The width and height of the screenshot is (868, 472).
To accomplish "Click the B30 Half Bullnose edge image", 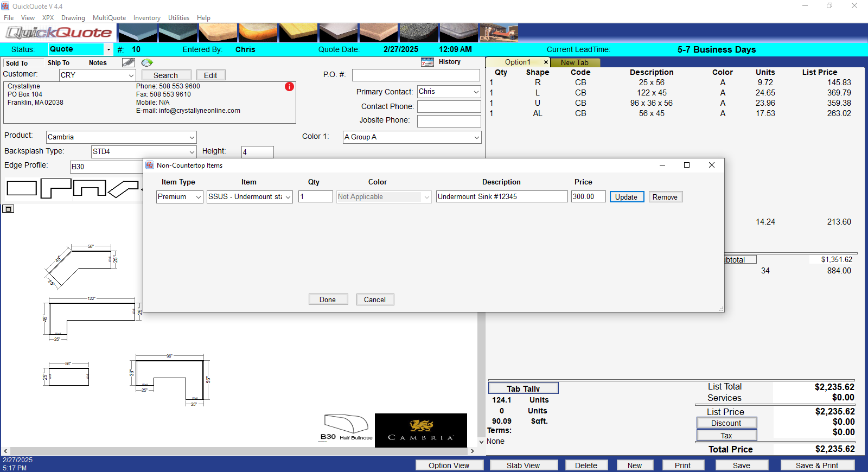I will tap(347, 428).
